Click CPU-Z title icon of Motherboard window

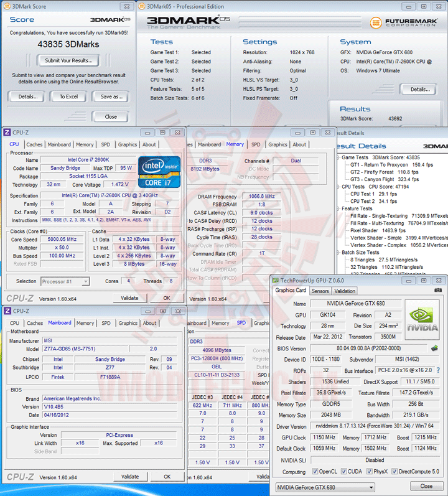tap(7, 311)
